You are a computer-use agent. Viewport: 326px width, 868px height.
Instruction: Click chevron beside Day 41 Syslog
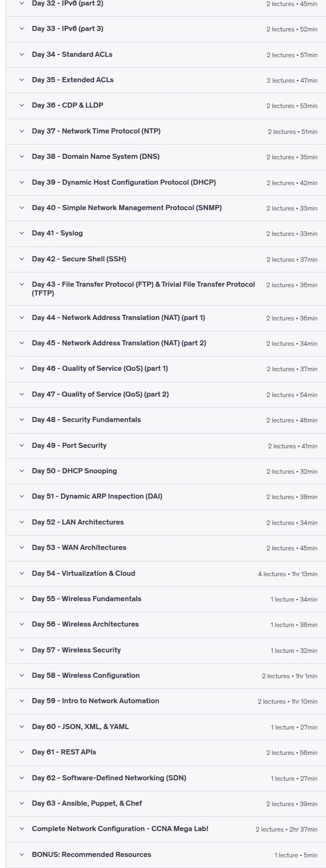click(x=21, y=233)
